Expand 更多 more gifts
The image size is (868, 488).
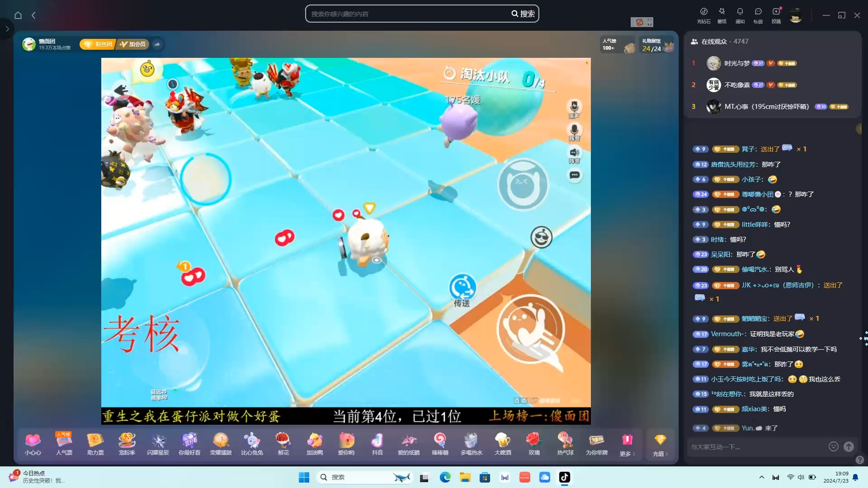pos(627,445)
